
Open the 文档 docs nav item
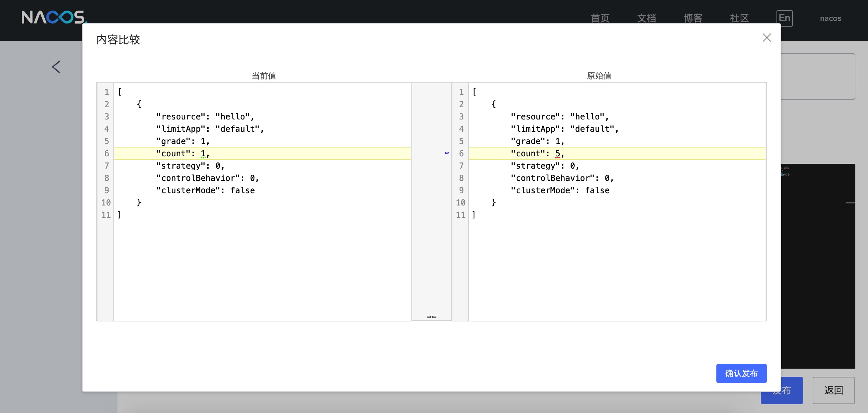(x=646, y=18)
